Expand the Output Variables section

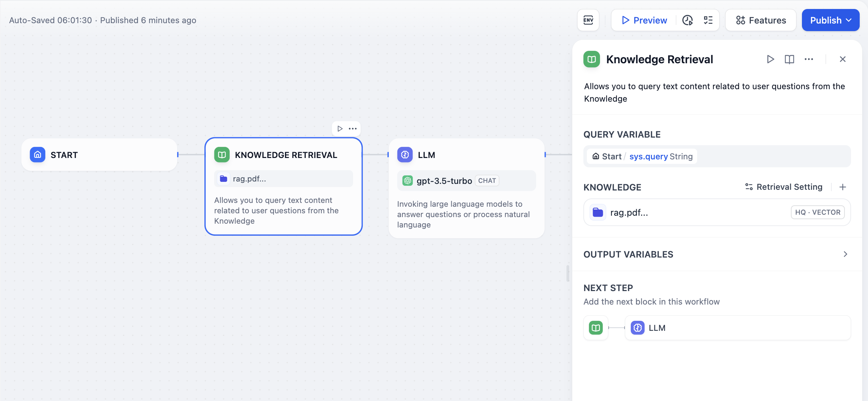[845, 254]
